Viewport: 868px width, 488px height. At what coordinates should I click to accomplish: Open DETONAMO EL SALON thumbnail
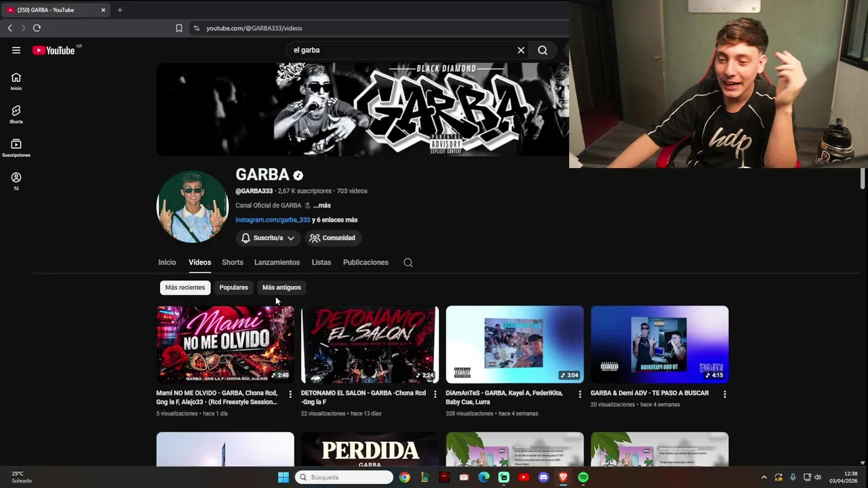tap(370, 344)
